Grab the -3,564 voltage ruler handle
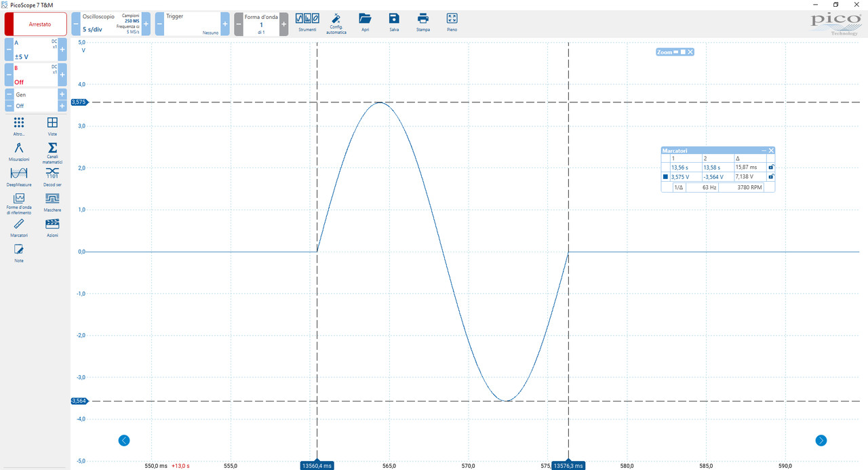Screen dimensions: 868x470 (78, 401)
